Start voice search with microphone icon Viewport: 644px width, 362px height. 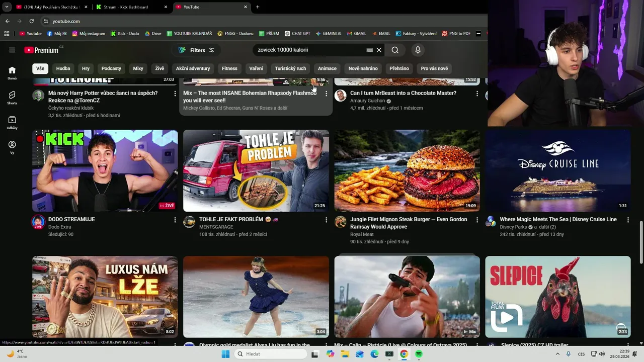click(418, 50)
